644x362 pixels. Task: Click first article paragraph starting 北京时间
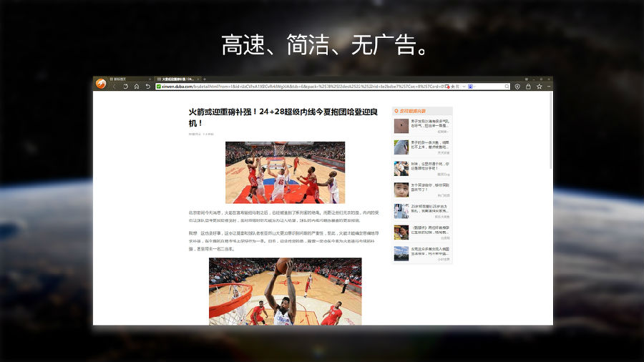[283, 216]
